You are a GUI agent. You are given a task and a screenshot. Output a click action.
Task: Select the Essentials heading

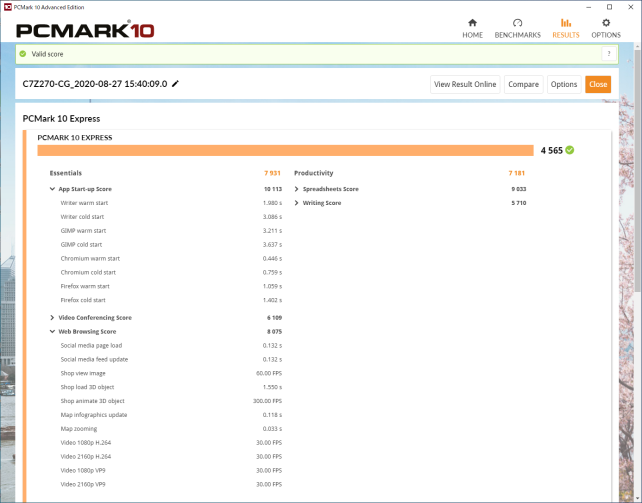click(66, 173)
